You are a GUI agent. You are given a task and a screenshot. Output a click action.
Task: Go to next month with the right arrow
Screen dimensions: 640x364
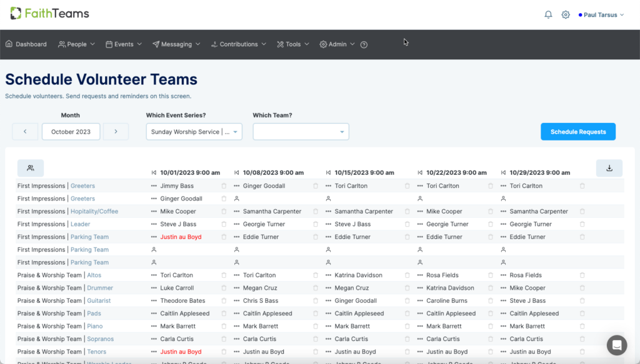click(x=116, y=132)
